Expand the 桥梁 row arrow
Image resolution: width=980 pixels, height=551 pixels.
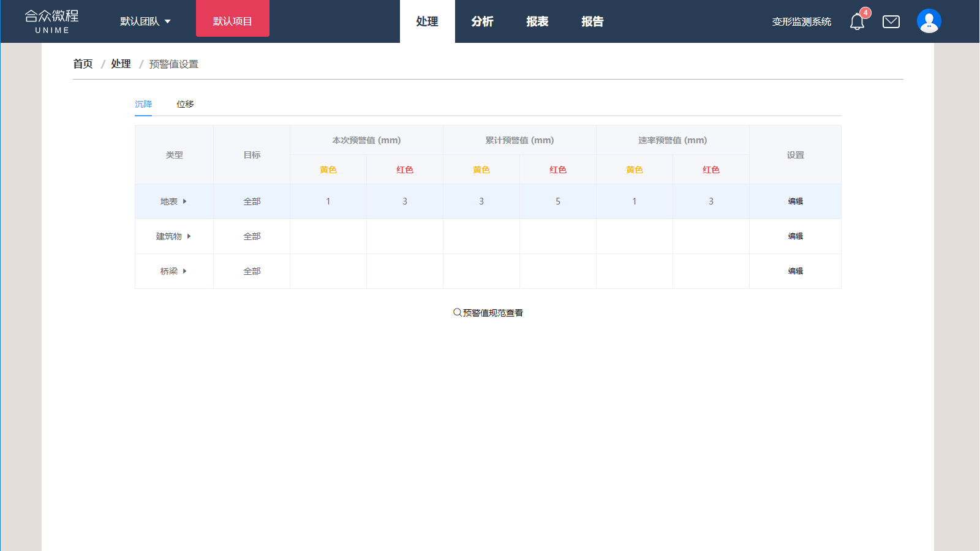coord(184,271)
